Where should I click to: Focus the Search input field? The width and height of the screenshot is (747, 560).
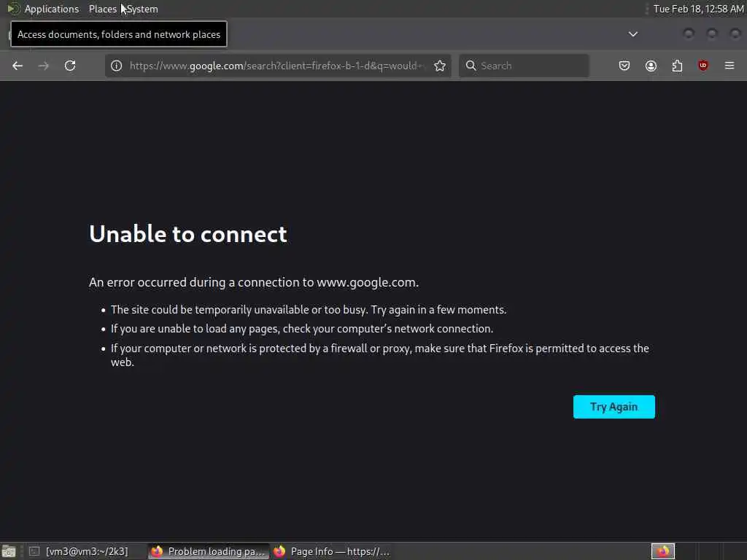524,66
